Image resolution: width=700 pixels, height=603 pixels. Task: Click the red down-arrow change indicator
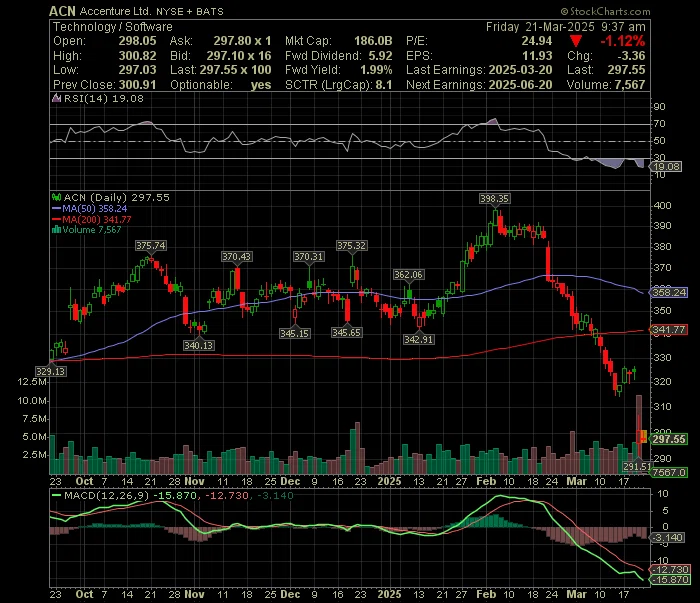point(576,42)
